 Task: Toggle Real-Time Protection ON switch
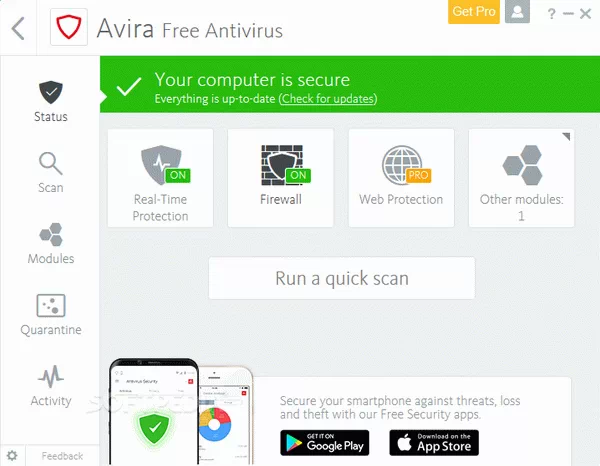[178, 175]
